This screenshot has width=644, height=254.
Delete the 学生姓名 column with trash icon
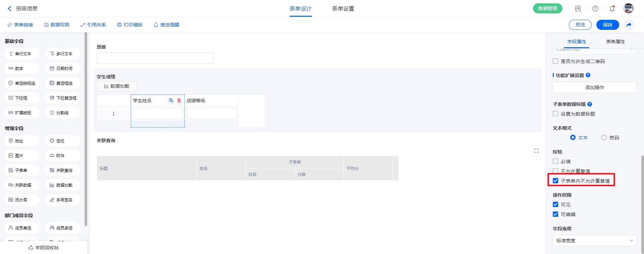[179, 101]
